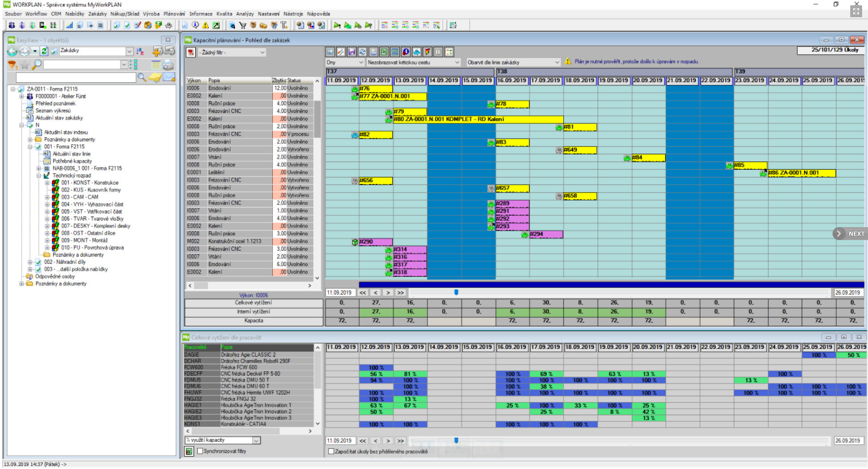Click the orange funnel filter icon
Screen dimensions: 868x469
pyautogui.click(x=12, y=64)
